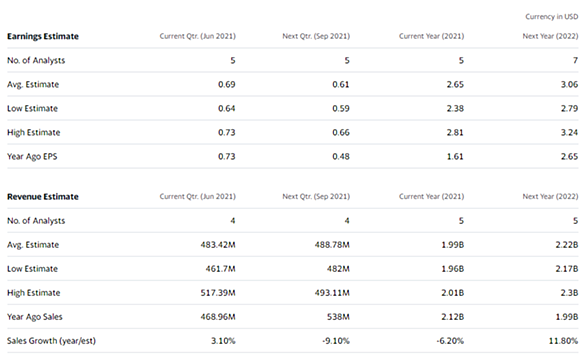Image resolution: width=586 pixels, height=363 pixels.
Task: Click the Year Ago Sales row label
Action: (35, 317)
